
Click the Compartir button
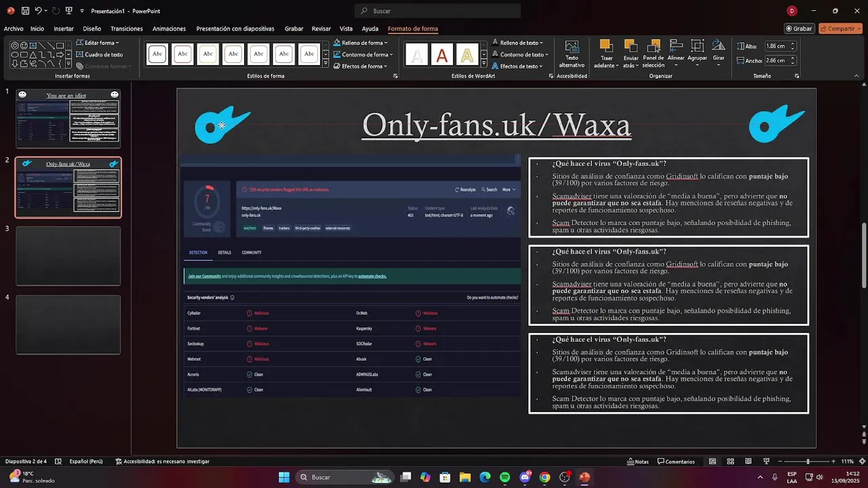click(840, 28)
